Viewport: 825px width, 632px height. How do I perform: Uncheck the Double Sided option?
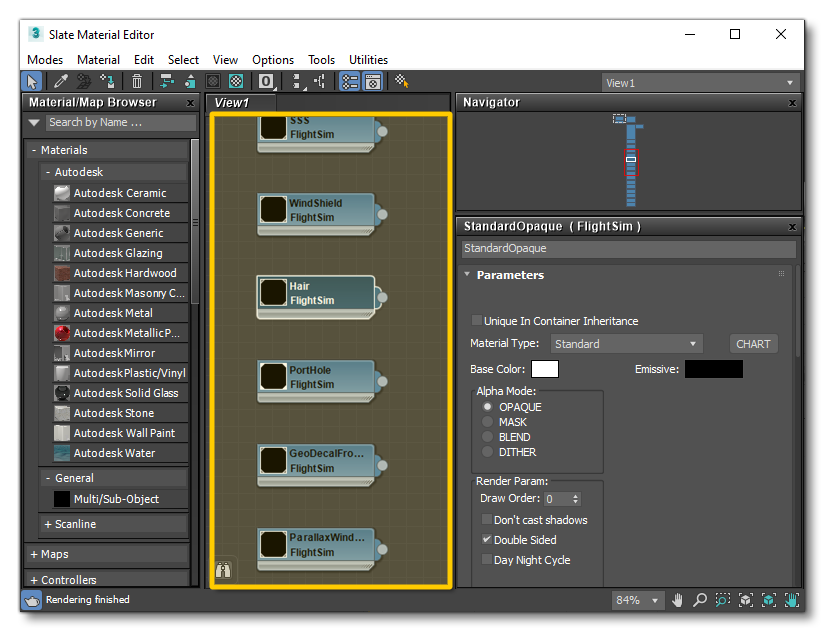click(x=487, y=540)
